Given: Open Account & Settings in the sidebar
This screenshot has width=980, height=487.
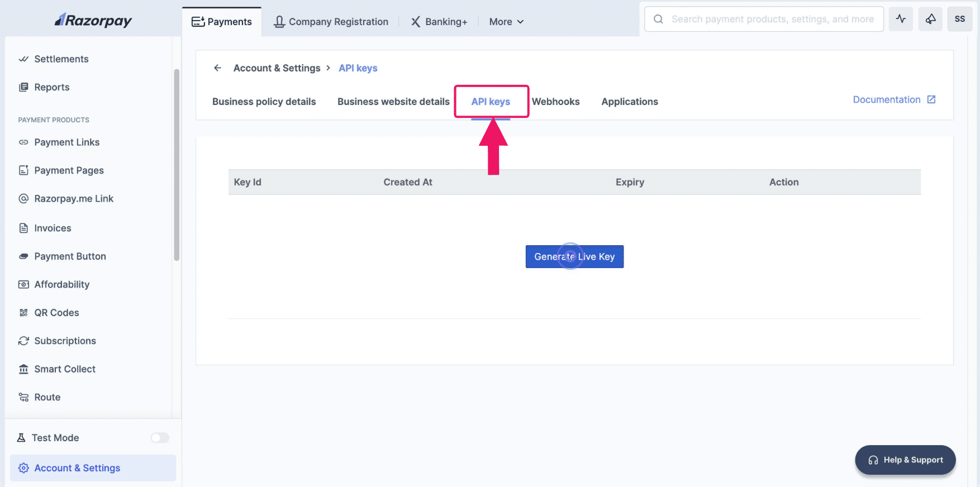Looking at the screenshot, I should click(x=93, y=468).
